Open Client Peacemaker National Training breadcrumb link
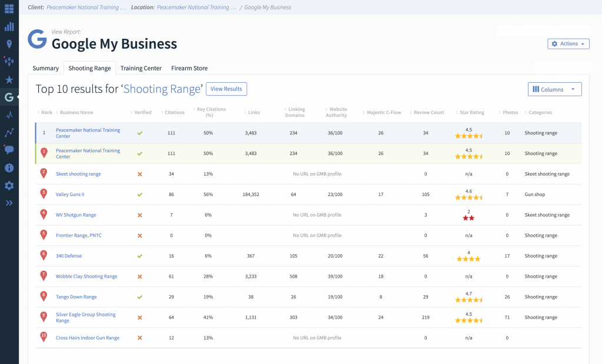Screen dimensions: 602x364 86,7
